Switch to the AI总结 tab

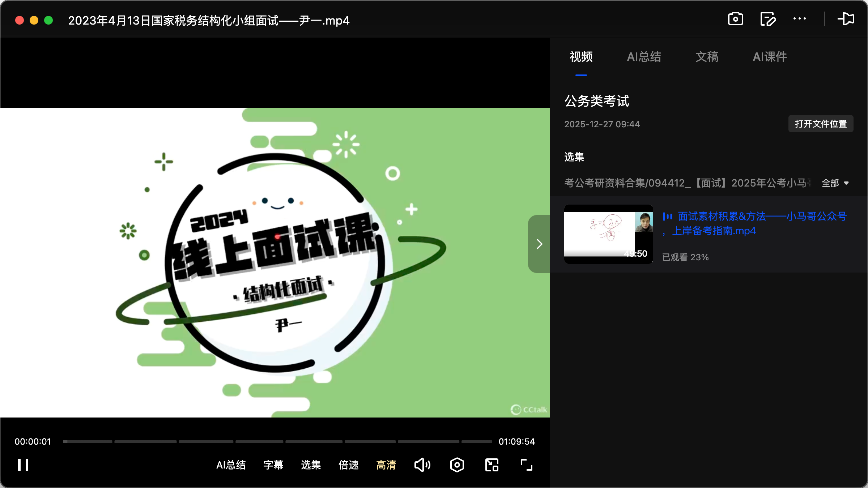click(644, 57)
